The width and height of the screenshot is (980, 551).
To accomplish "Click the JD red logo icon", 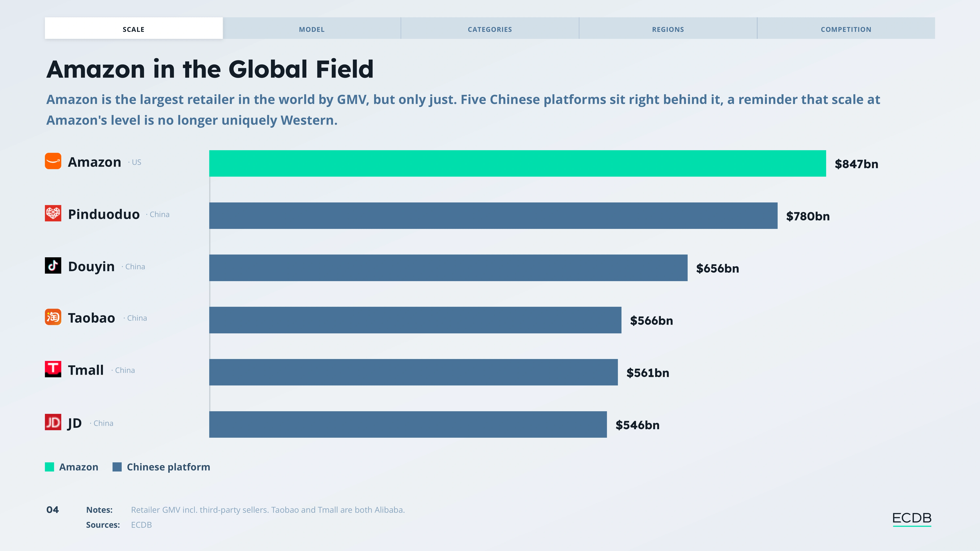I will [53, 422].
